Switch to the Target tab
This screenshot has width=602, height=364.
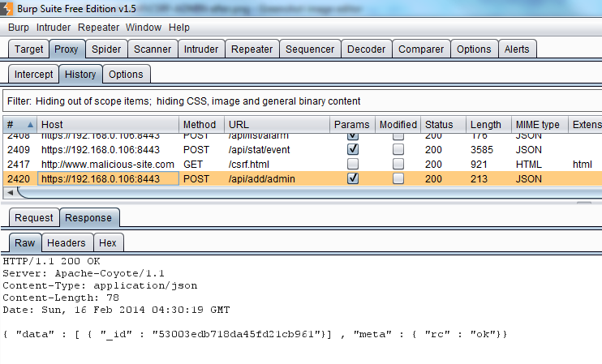click(x=28, y=49)
